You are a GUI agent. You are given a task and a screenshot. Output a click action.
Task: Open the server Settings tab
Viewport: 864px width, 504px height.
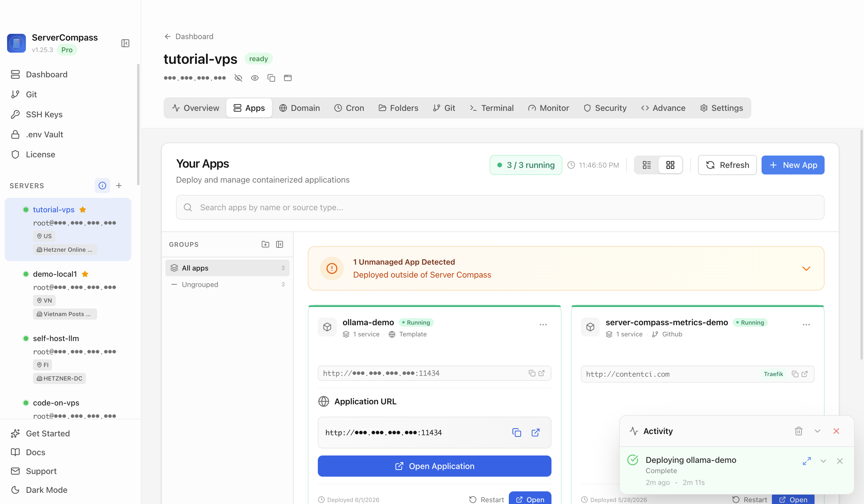point(721,108)
